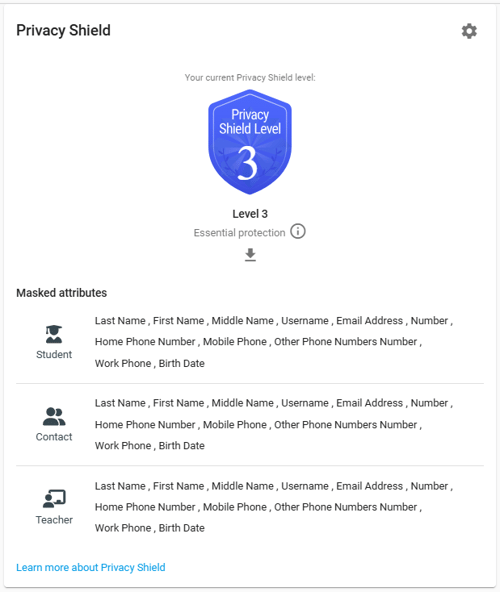Click the Masked attributes heading
The image size is (500, 592).
62,293
